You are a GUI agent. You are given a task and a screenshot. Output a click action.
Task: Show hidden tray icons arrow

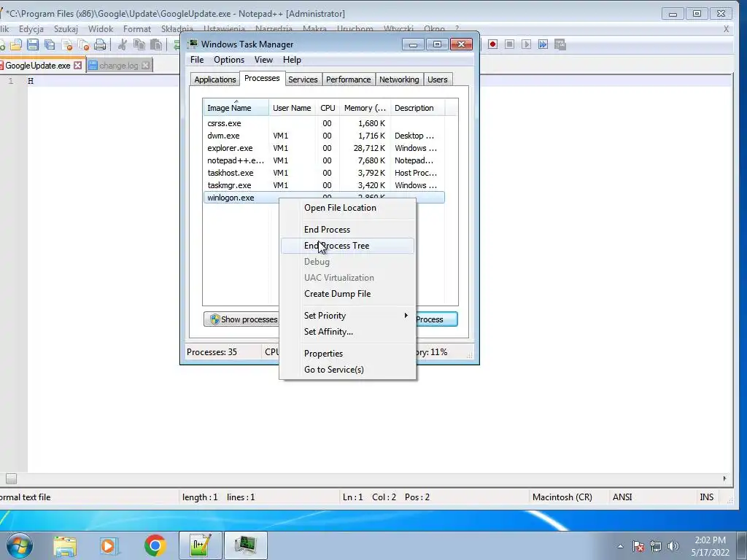coord(620,546)
